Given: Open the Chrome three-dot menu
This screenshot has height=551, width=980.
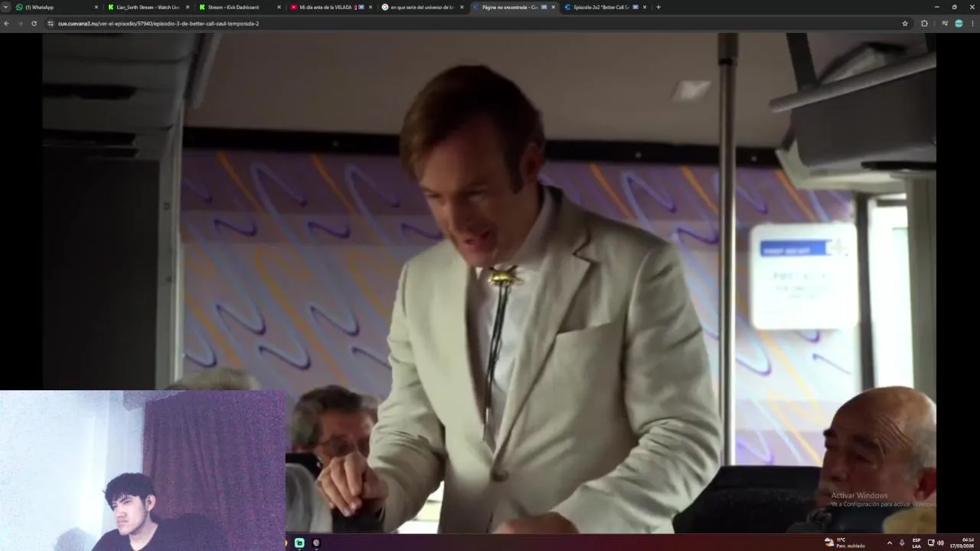Looking at the screenshot, I should pyautogui.click(x=972, y=24).
